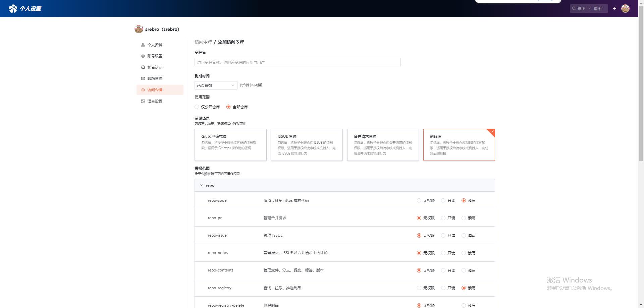The image size is (644, 308).
Task: Click the 个人资料 person icon in sidebar
Action: coord(143,45)
